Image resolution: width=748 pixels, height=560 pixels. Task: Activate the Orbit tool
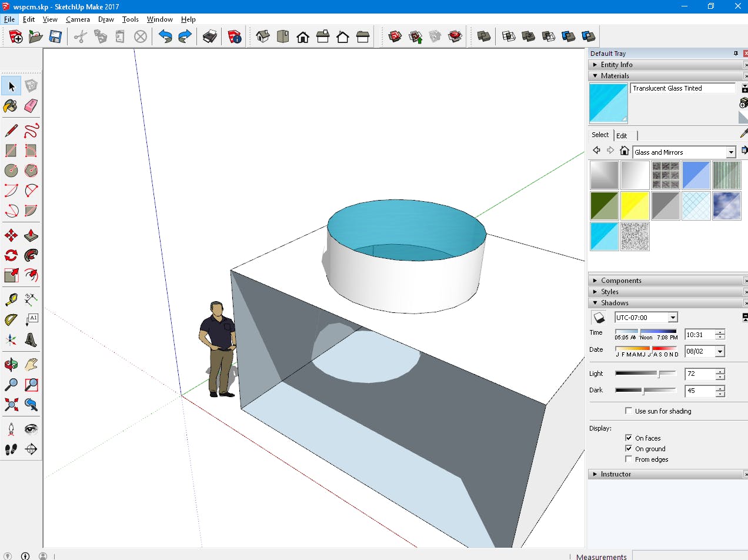pos(11,365)
